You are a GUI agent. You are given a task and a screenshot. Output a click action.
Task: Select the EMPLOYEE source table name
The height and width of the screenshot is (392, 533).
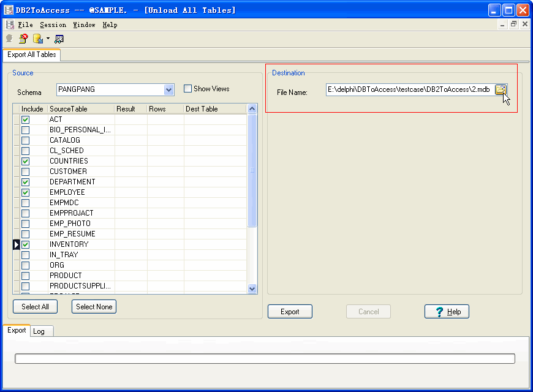tap(67, 192)
